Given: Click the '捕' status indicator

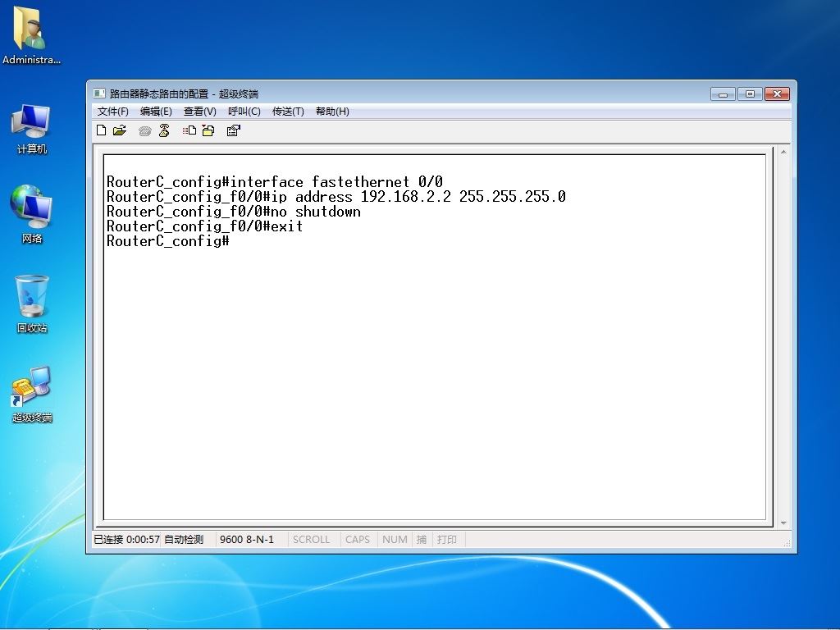Looking at the screenshot, I should 422,540.
